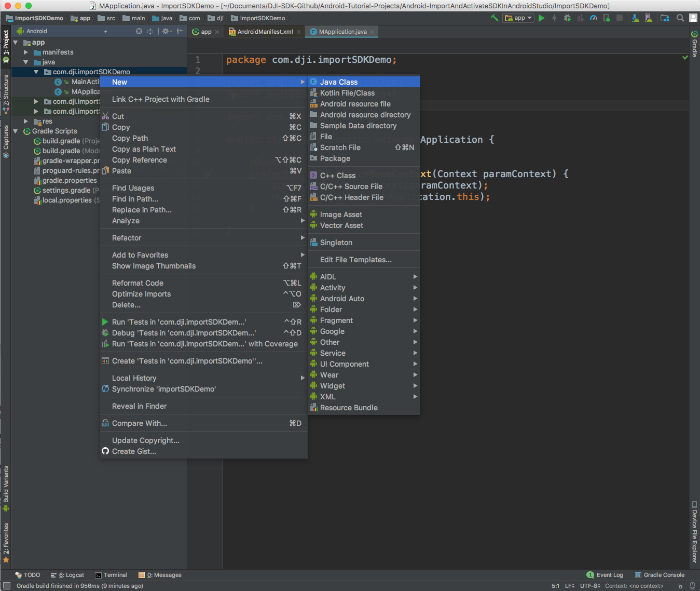Click Reveal in Finder
The height and width of the screenshot is (591, 700).
click(x=203, y=406)
